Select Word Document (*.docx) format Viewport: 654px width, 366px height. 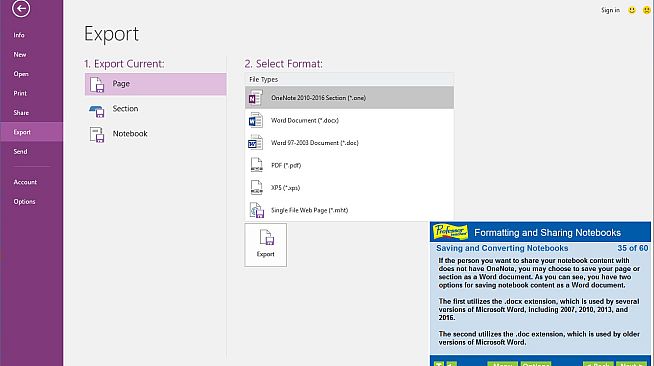coord(349,120)
